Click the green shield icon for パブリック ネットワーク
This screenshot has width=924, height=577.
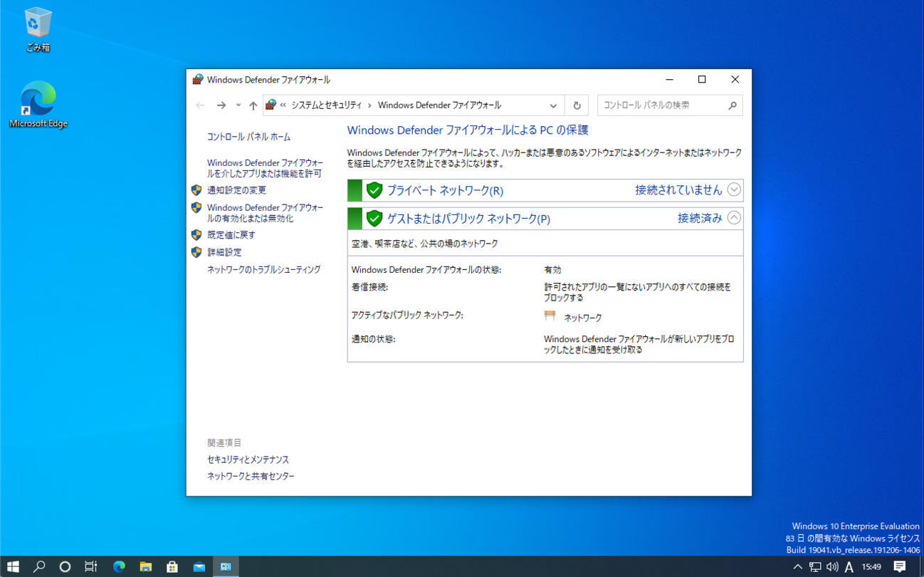(x=374, y=218)
